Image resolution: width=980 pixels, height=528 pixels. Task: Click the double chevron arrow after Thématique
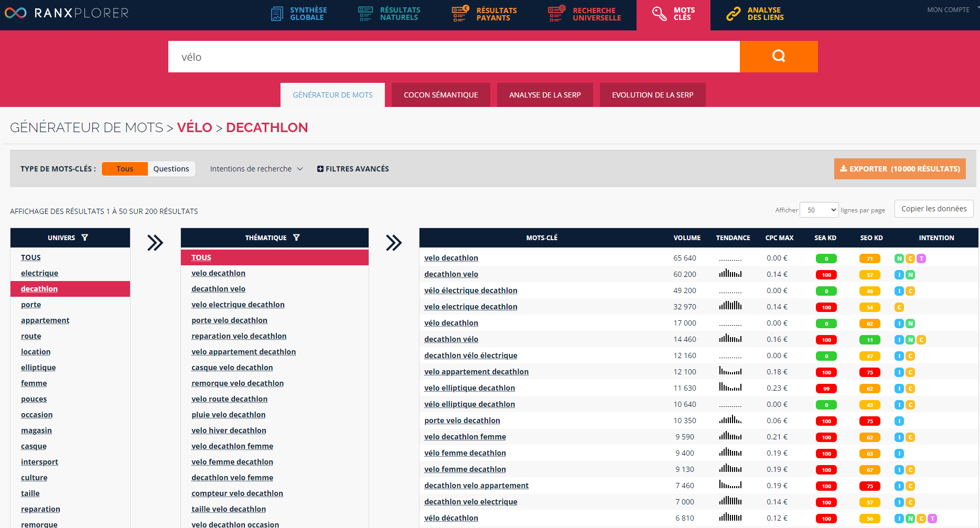tap(394, 243)
